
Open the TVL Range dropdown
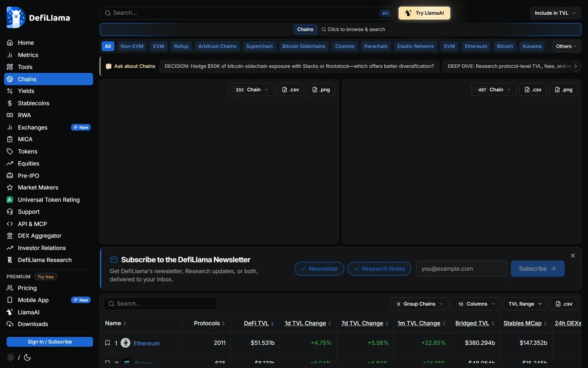tap(525, 304)
